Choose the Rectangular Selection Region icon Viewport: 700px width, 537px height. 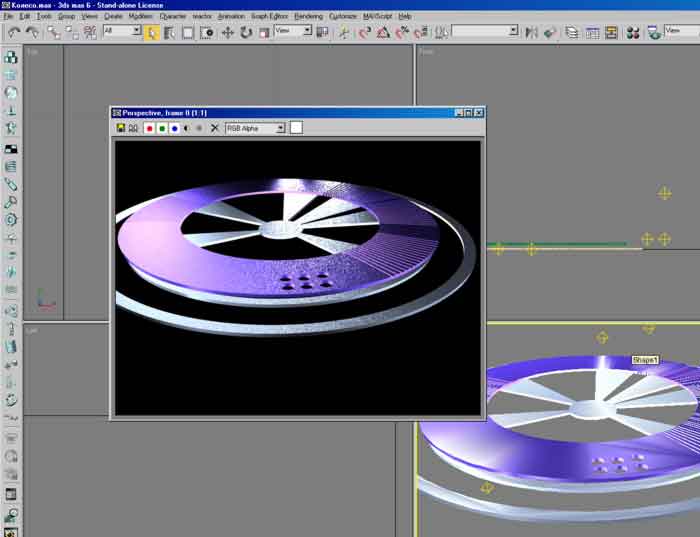[x=188, y=33]
